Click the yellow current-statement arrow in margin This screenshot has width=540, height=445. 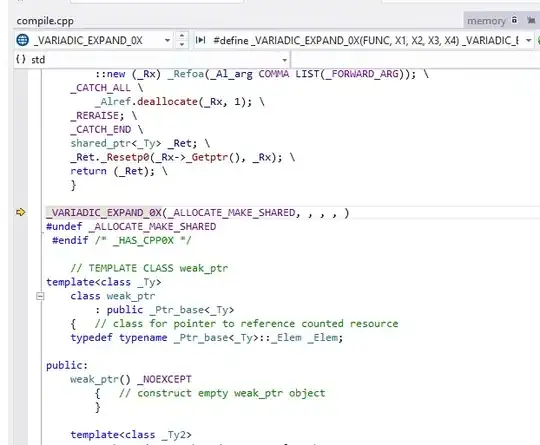click(21, 212)
